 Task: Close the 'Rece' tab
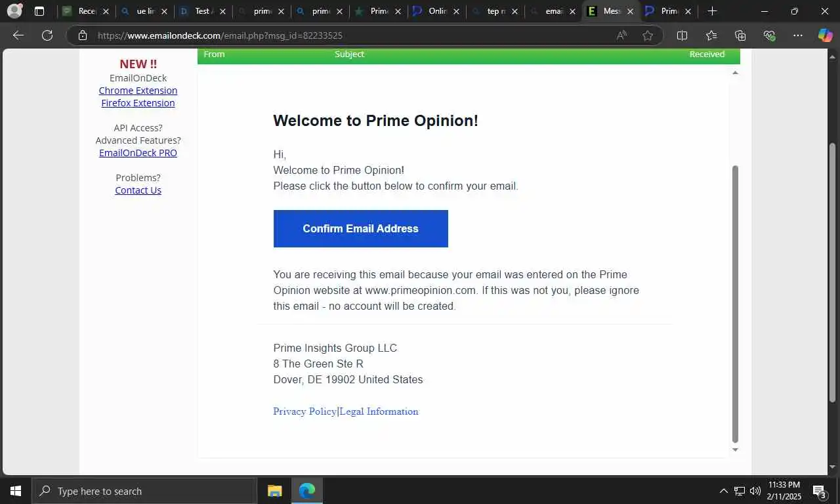coord(106,11)
